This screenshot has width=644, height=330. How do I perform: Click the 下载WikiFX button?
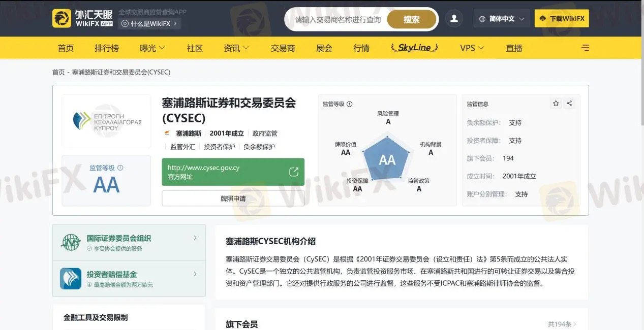(562, 19)
